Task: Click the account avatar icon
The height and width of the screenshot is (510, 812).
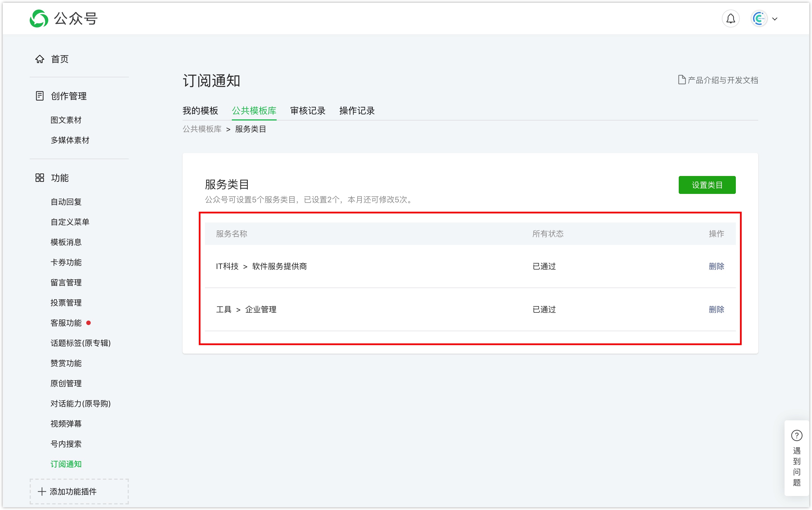Action: tap(759, 18)
